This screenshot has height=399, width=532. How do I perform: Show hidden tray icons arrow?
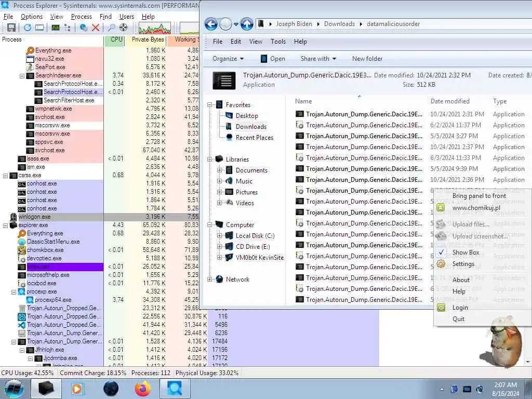pos(442,389)
